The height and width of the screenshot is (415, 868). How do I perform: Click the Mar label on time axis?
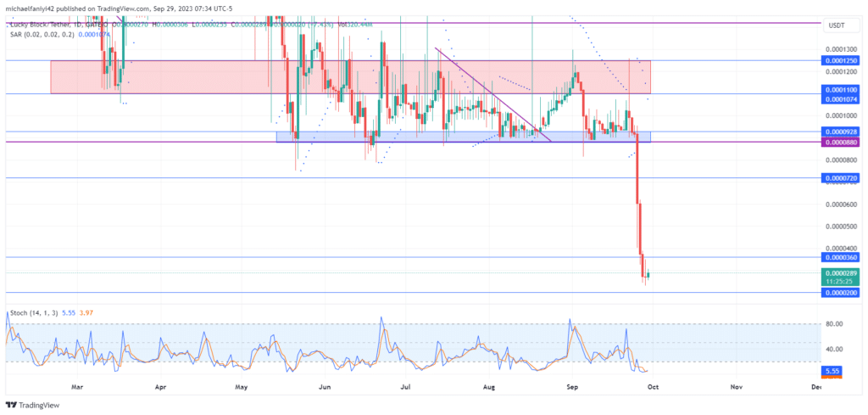(78, 385)
